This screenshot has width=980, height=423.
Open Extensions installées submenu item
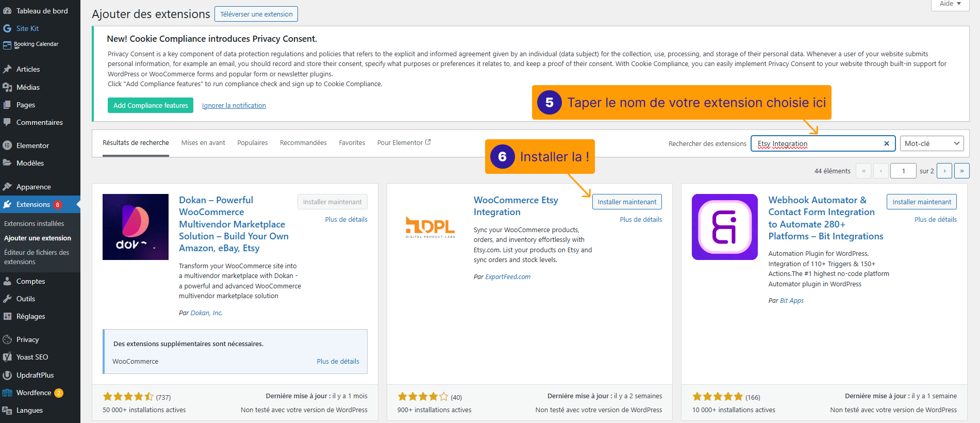click(x=34, y=223)
